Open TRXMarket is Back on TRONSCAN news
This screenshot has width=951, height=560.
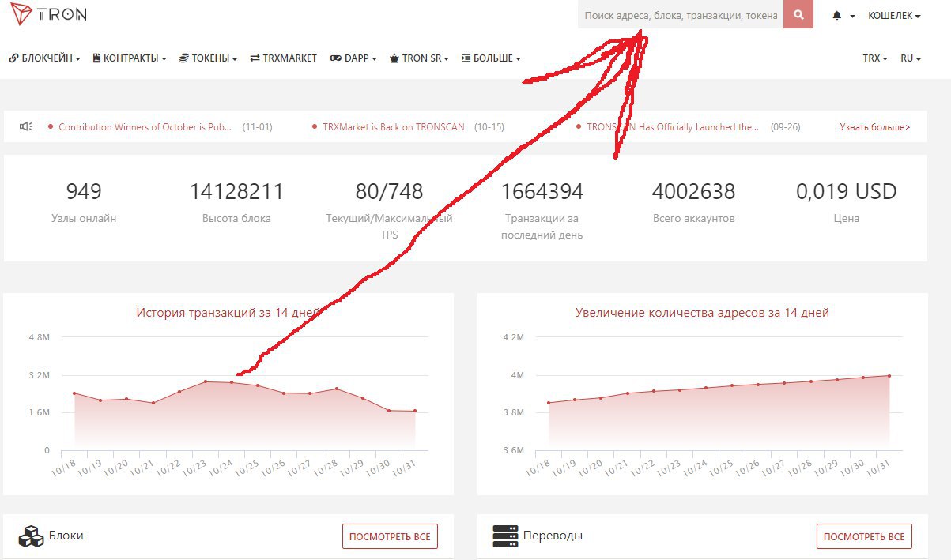(x=394, y=127)
